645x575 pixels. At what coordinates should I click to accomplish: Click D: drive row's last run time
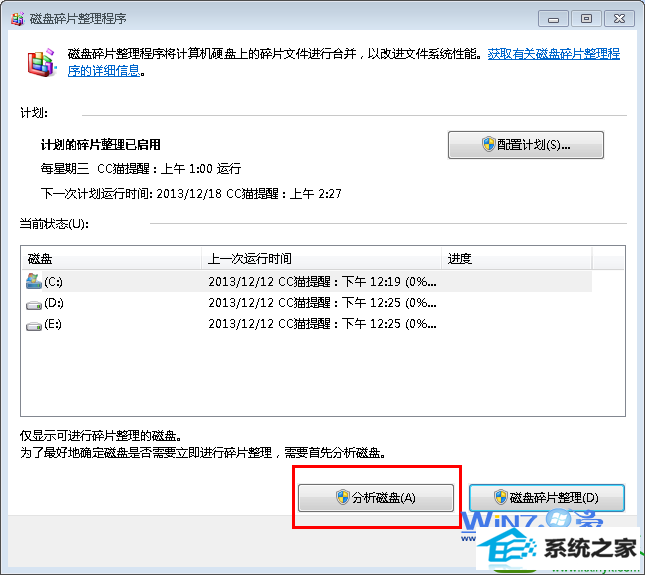click(x=322, y=303)
